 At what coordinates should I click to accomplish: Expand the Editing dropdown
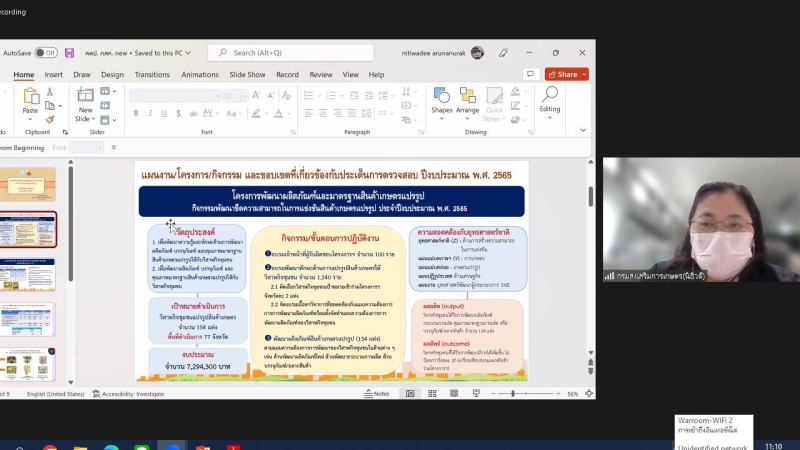click(549, 100)
